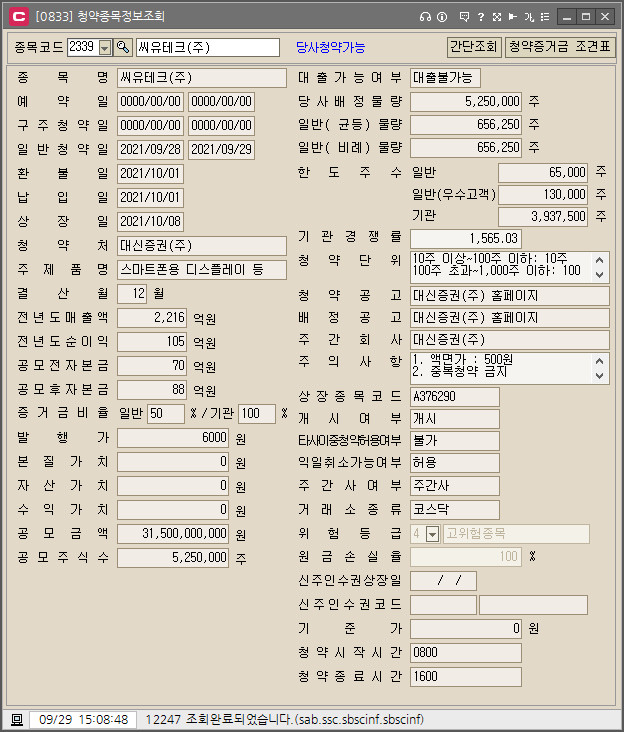Click the 청약증거금 조견표 button

click(x=560, y=47)
